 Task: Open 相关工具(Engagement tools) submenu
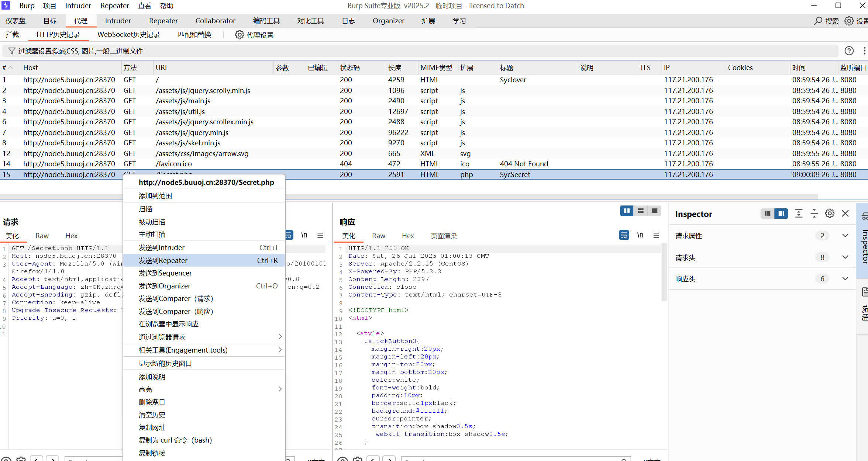(204, 350)
